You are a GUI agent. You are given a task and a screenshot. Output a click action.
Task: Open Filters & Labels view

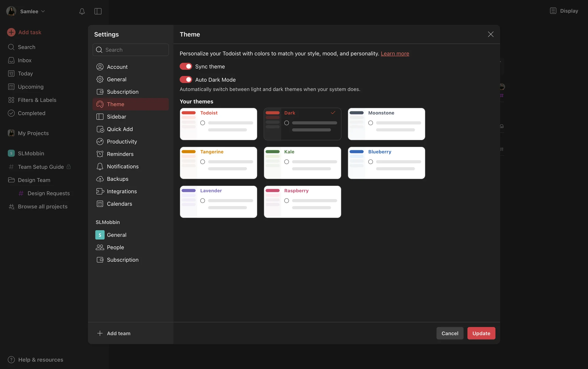tap(37, 100)
